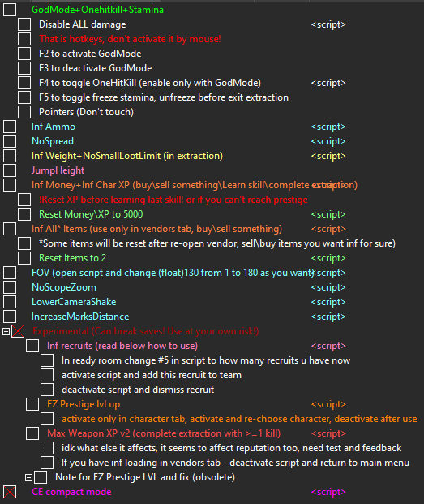
Task: Enable Inf Money+Inf Char XP checkbox
Action: 10,185
